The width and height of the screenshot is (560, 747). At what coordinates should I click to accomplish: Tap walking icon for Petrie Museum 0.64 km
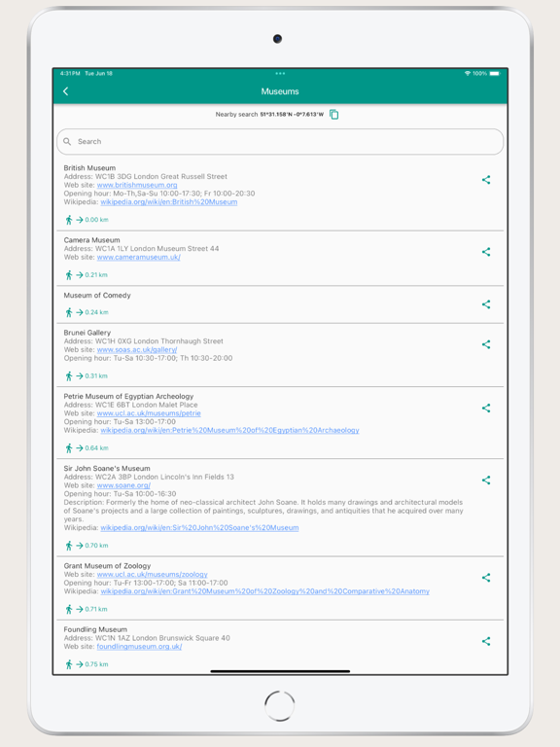coord(69,447)
